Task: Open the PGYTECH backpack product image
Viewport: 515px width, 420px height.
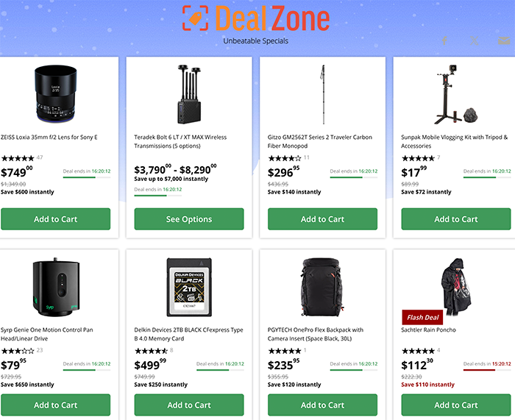Action: (x=322, y=287)
